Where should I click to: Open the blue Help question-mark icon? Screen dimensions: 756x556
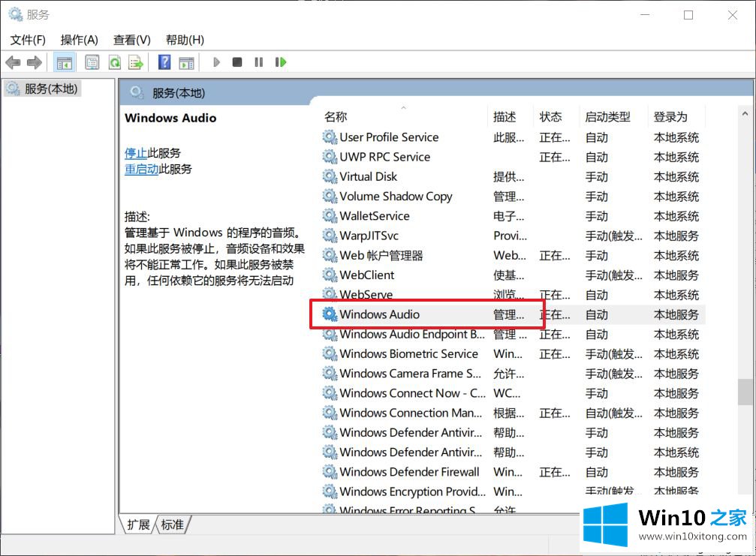click(164, 62)
